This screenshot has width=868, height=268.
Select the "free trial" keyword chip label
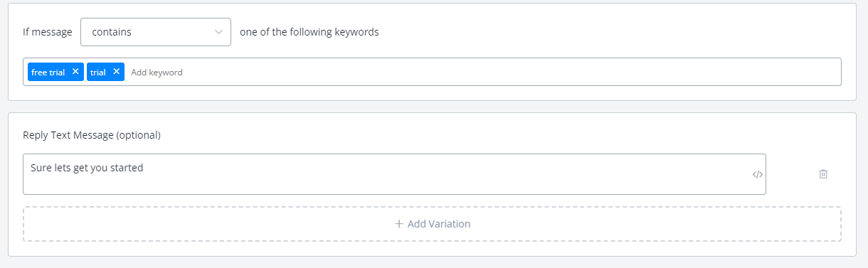click(x=48, y=72)
